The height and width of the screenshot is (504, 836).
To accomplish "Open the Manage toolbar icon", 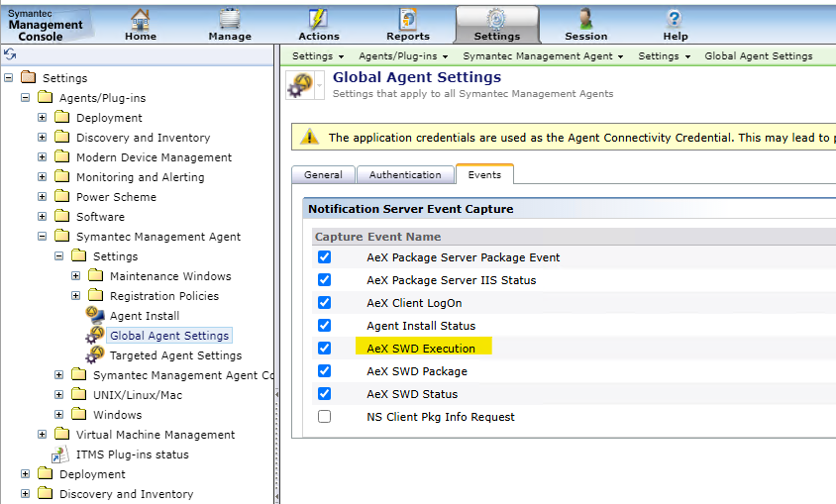I will click(229, 18).
